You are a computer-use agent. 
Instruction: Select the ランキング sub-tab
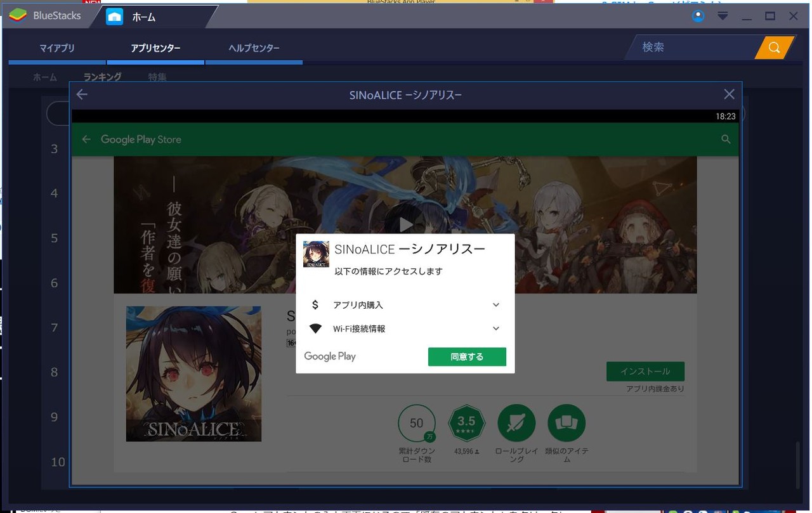[103, 77]
